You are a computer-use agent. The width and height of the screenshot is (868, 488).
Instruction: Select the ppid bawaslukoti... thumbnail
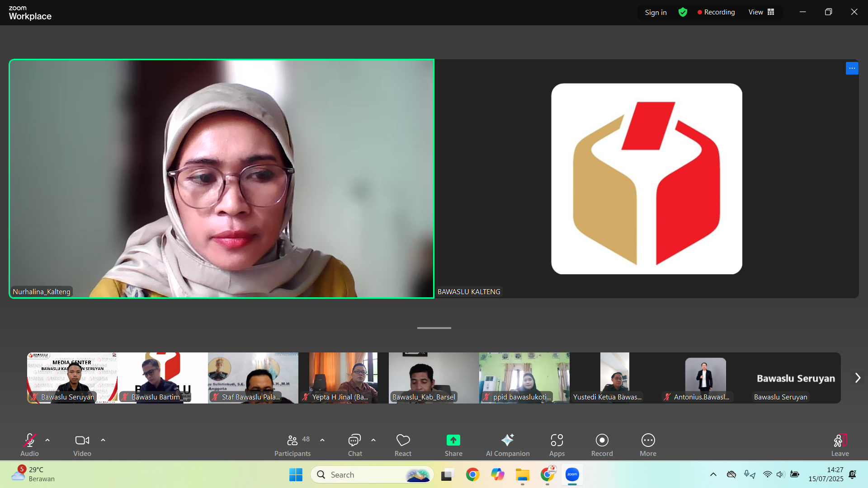524,378
